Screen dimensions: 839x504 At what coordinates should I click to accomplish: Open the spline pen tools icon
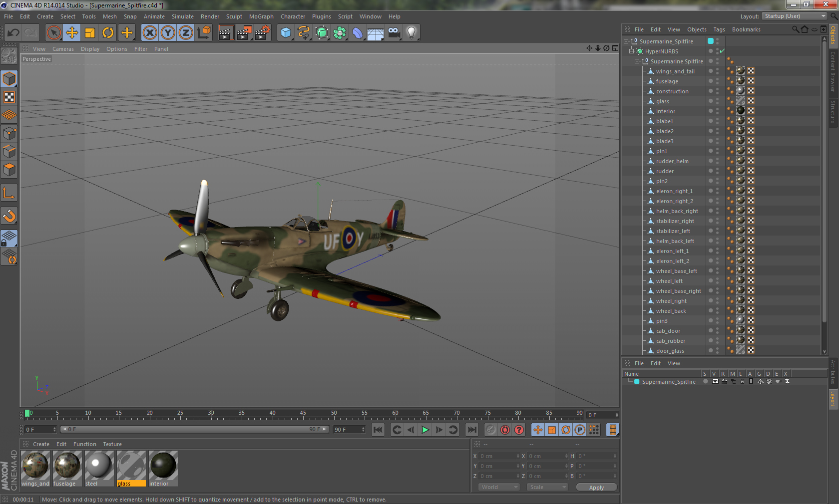coord(304,33)
